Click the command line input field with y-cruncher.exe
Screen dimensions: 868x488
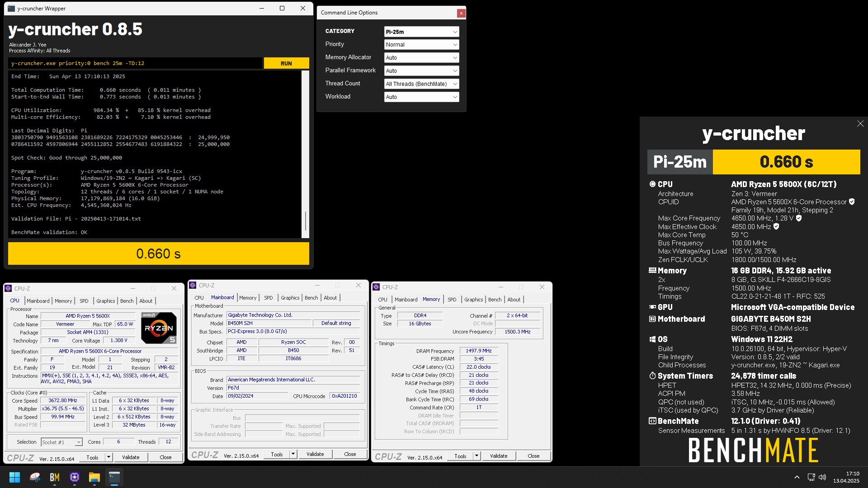135,63
